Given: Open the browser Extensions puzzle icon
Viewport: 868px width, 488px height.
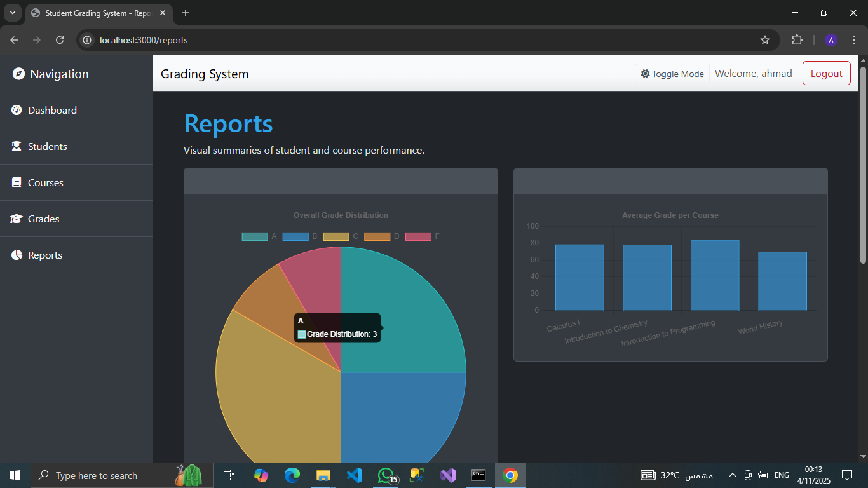Looking at the screenshot, I should pyautogui.click(x=797, y=40).
